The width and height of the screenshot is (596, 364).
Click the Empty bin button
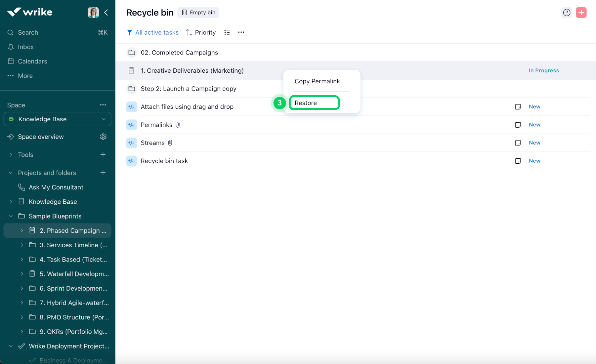point(198,12)
